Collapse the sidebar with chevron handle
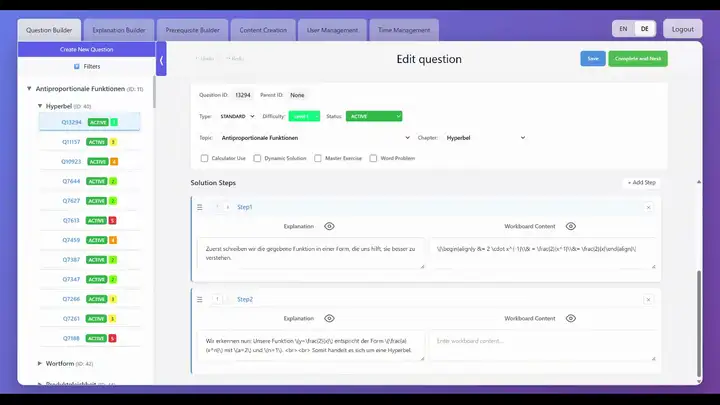The image size is (720, 405). 161,60
